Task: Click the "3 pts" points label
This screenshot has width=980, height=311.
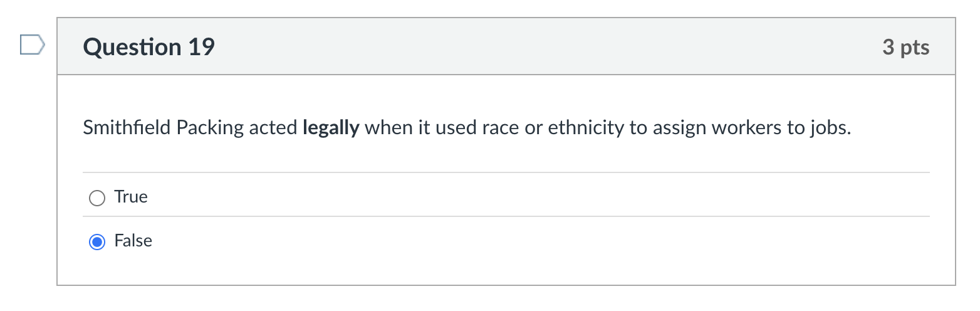Action: pos(905,47)
